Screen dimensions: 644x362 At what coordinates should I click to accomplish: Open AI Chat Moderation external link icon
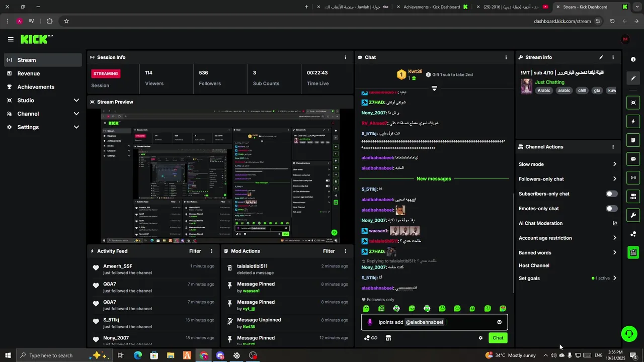(614, 223)
